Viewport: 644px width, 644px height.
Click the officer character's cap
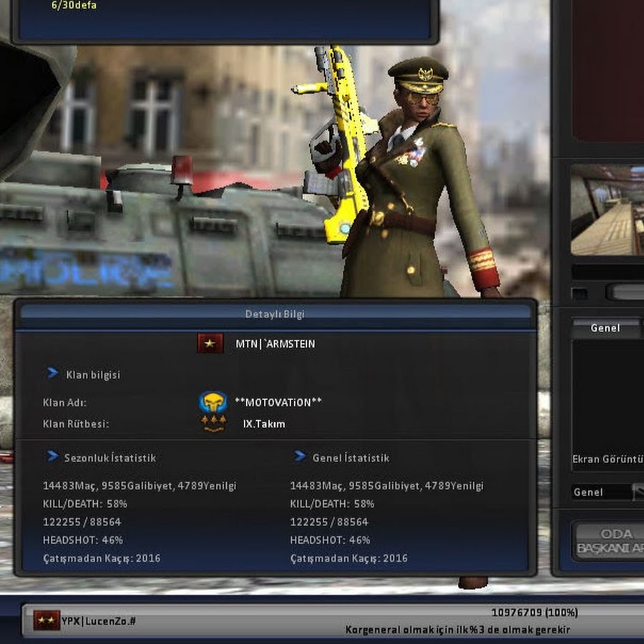click(x=418, y=74)
